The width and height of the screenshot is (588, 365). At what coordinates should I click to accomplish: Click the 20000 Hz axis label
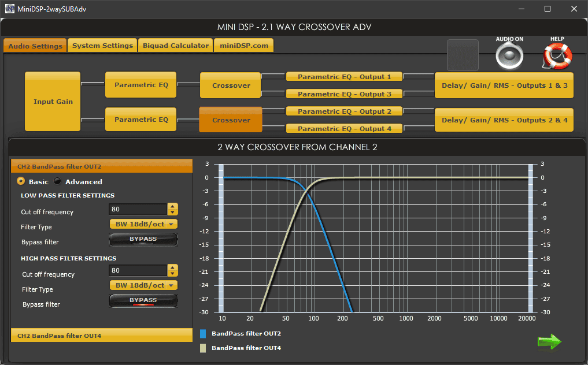point(527,319)
